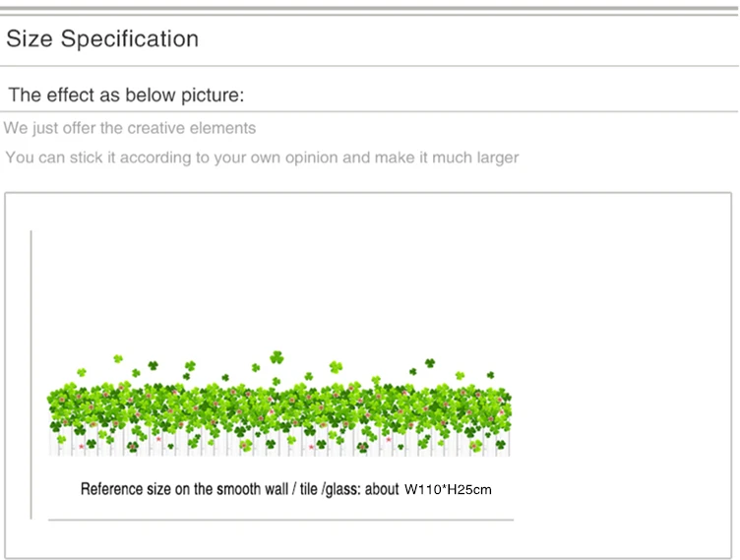Select the text 'The effect as below picture:'
The height and width of the screenshot is (560, 740).
127,94
